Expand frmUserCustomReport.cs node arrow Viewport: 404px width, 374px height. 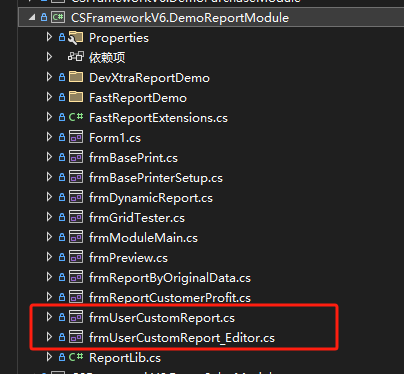pyautogui.click(x=49, y=317)
